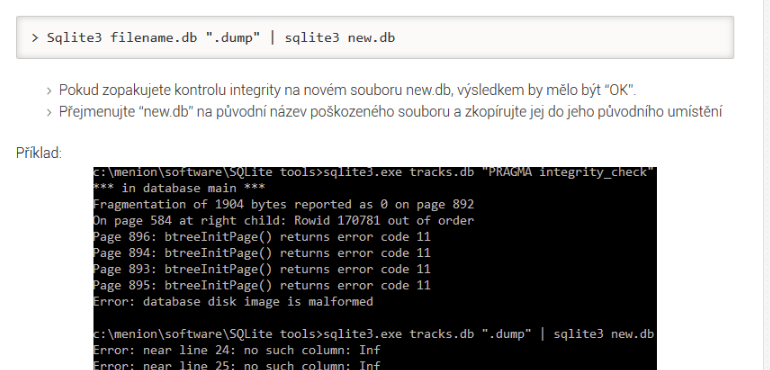This screenshot has width=770, height=370.
Task: Click the pipe character in the sqlite3 dump command
Action: coord(273,37)
